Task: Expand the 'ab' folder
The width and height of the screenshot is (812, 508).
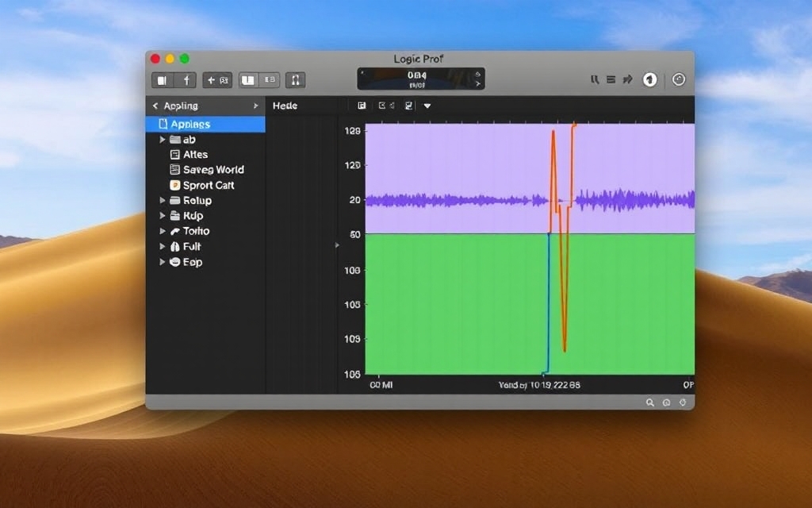Action: point(162,140)
